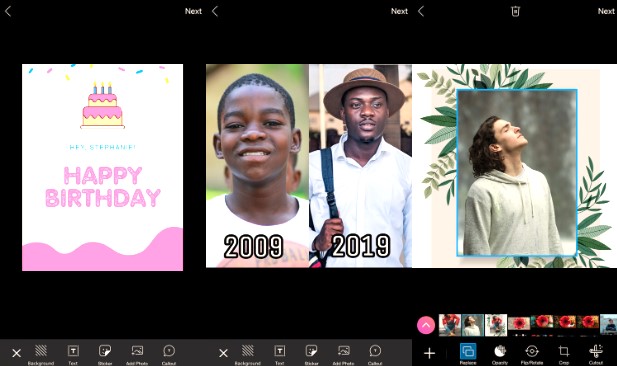Pick the first red flower thumbnail
617x366 pixels.
[519, 323]
